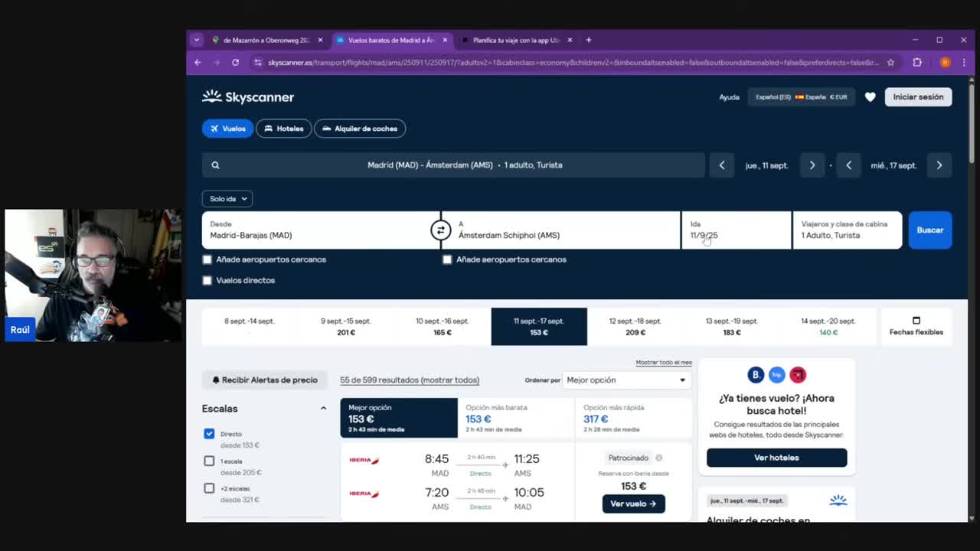980x551 pixels.
Task: Collapse the Escalas filter section
Action: pyautogui.click(x=323, y=409)
